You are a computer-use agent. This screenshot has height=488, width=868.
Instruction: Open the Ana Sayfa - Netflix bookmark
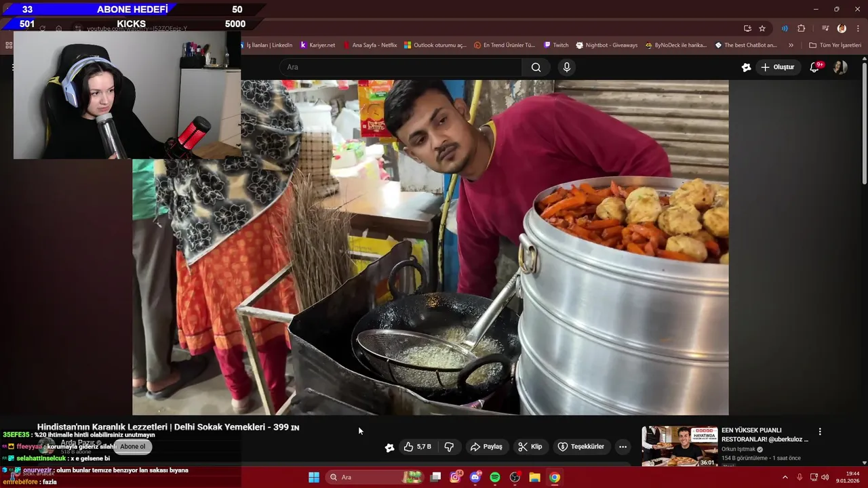coord(370,45)
